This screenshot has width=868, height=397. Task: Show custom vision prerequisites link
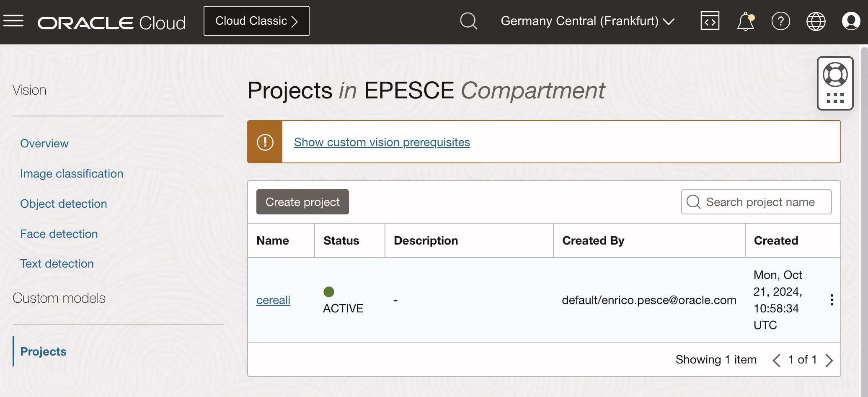point(382,142)
